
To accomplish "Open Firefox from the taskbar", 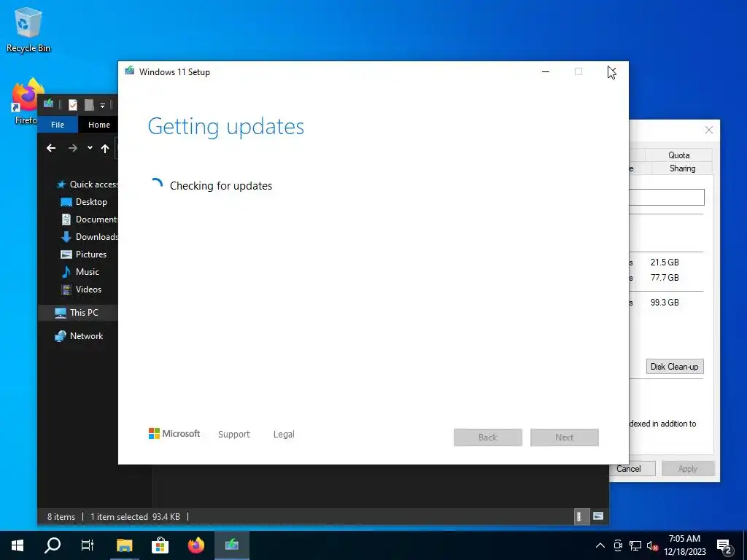I will 196,545.
